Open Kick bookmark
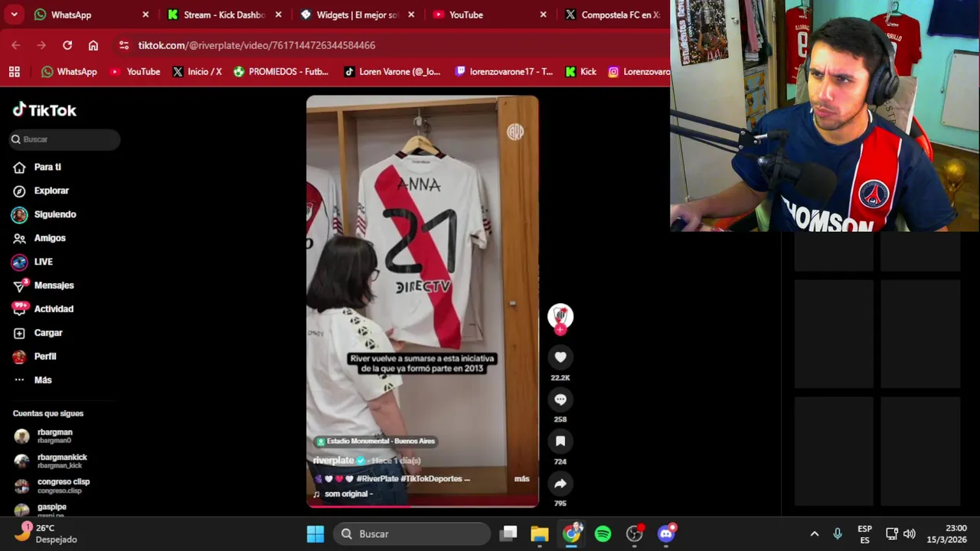 [x=580, y=72]
